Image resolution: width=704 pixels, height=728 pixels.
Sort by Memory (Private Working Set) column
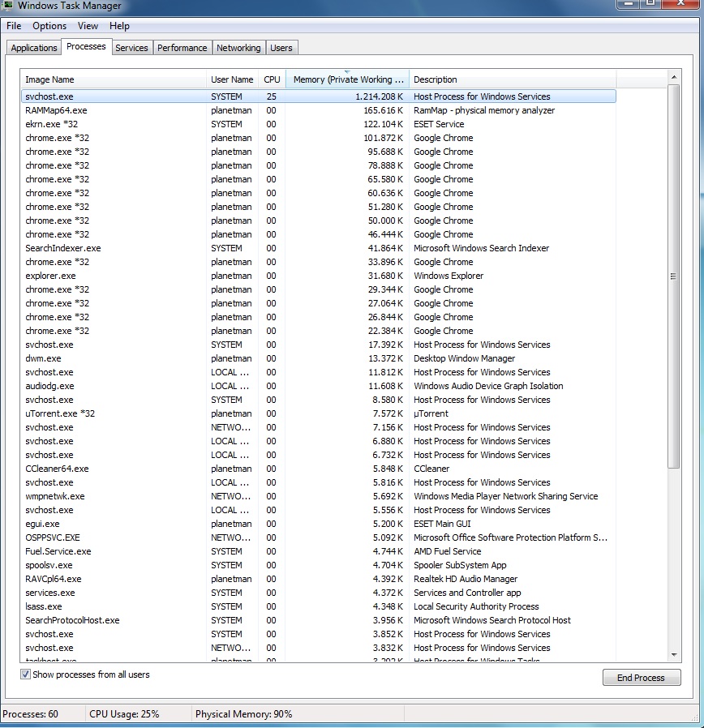pyautogui.click(x=348, y=79)
